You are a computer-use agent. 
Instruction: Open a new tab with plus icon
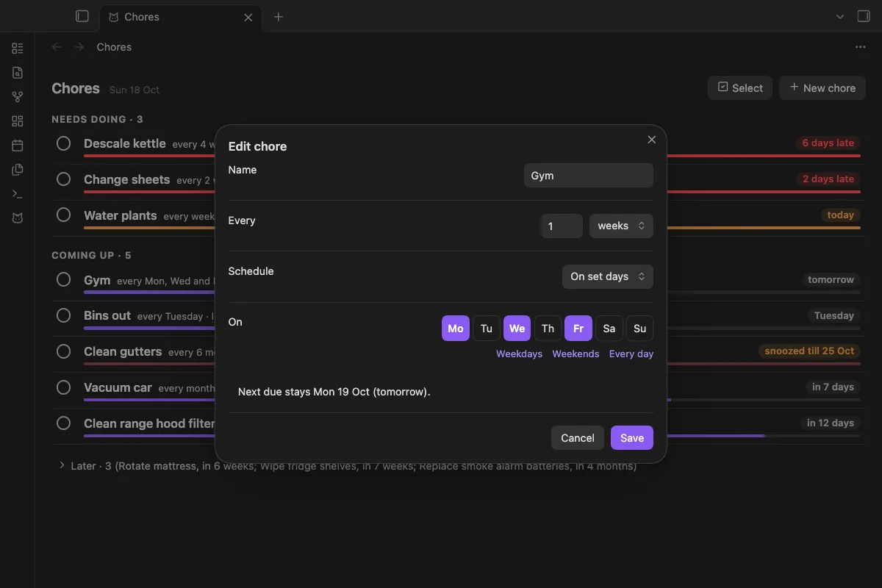278,17
